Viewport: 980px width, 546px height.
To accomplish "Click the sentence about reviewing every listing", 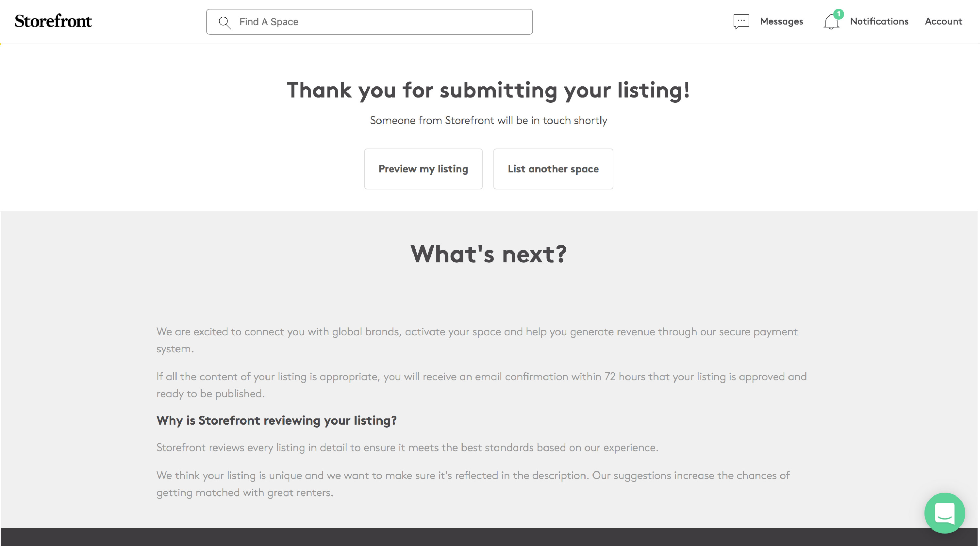I will click(x=407, y=448).
